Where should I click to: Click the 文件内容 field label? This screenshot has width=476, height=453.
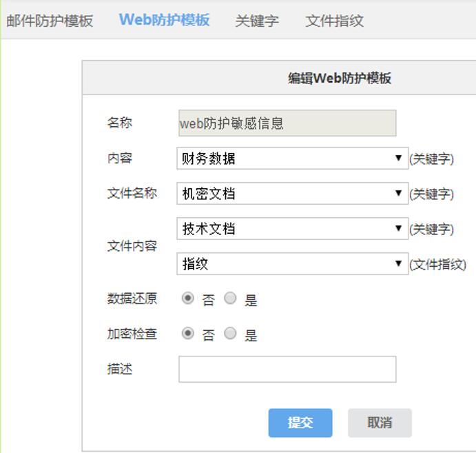[132, 246]
